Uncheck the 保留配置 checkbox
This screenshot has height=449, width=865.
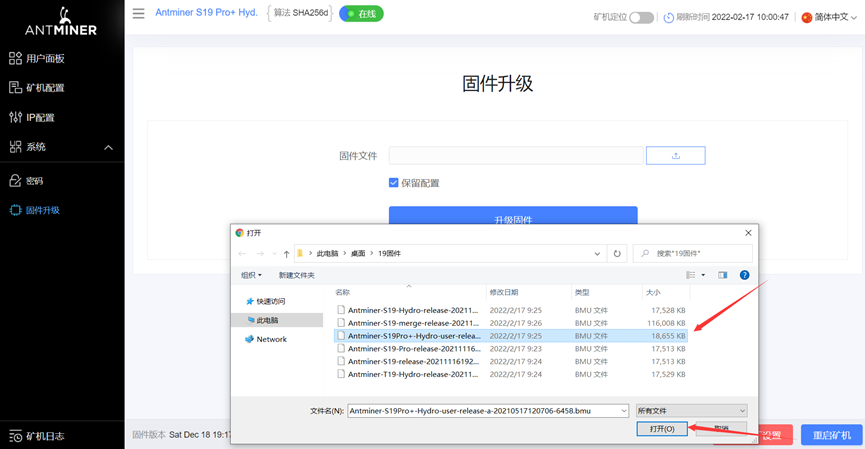[393, 183]
